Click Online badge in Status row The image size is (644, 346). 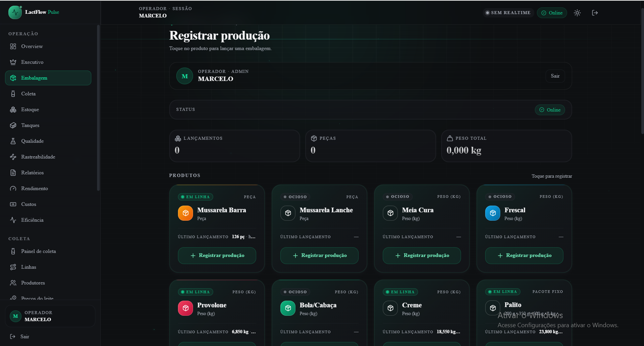click(x=550, y=110)
